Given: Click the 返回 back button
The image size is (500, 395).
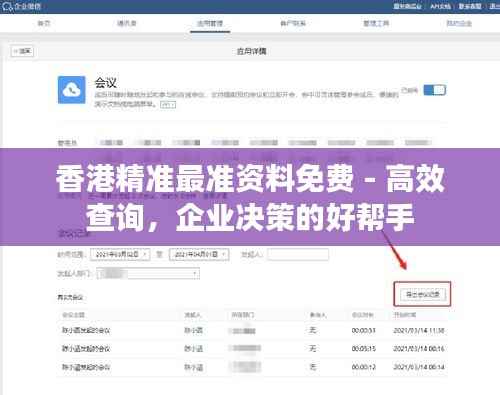Looking at the screenshot, I should (x=22, y=51).
